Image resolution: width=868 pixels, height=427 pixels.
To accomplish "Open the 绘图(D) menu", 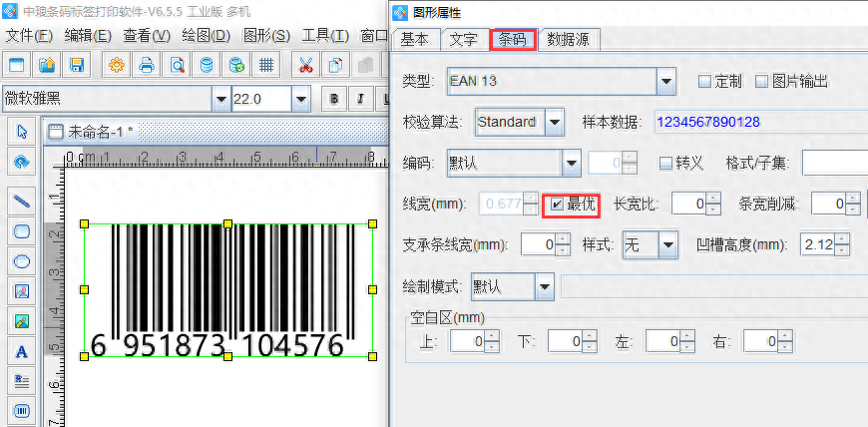I will click(206, 36).
